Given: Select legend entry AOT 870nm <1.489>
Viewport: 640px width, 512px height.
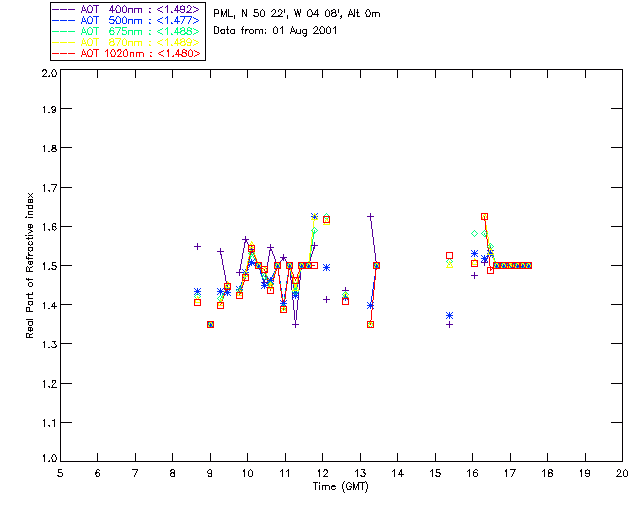Looking at the screenshot, I should tap(127, 42).
